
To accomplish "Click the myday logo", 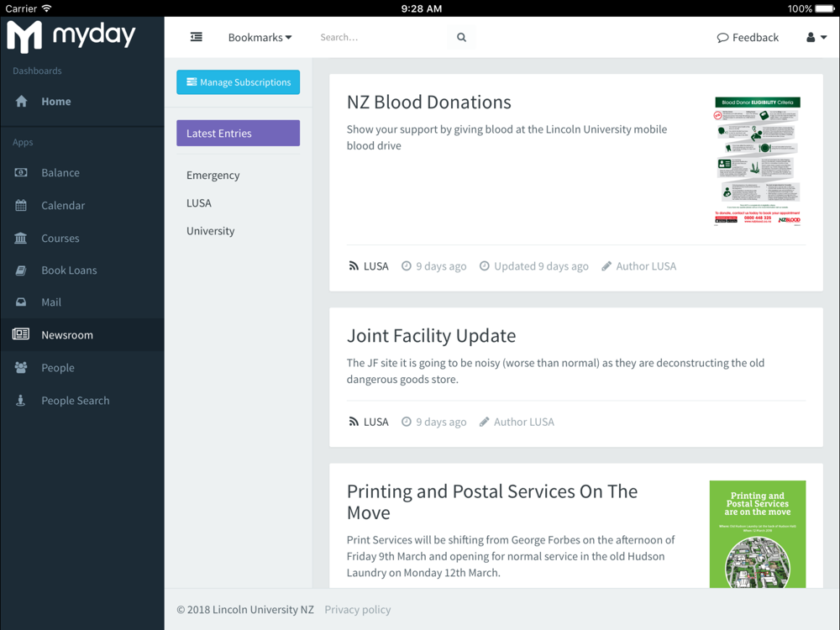I will [71, 36].
